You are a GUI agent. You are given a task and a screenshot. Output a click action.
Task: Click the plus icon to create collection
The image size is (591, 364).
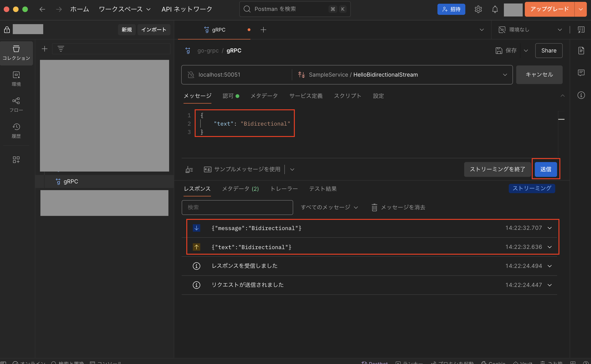[45, 49]
